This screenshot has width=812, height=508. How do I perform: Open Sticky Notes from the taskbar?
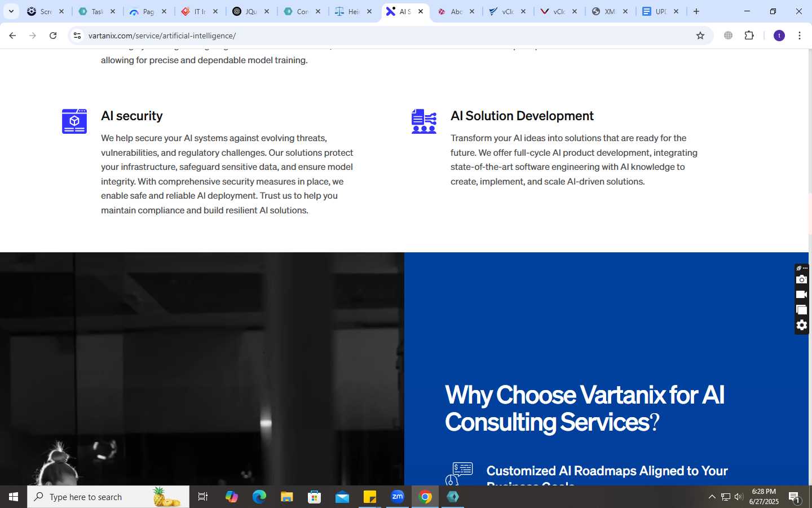[x=370, y=497]
